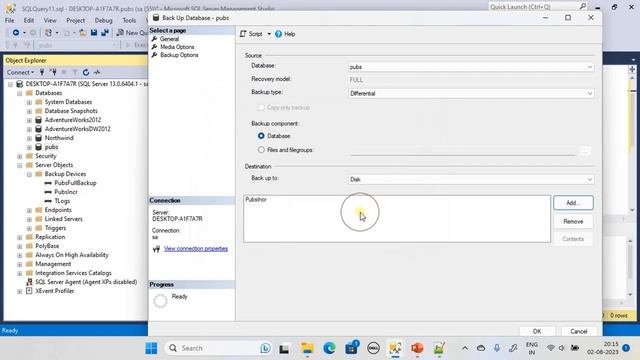Click the OK button
Image resolution: width=640 pixels, height=360 pixels.
pyautogui.click(x=537, y=331)
